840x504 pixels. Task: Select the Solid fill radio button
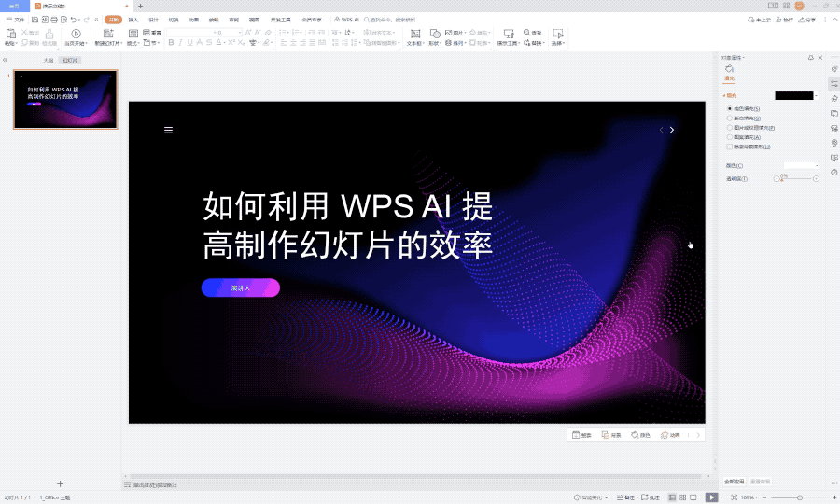[x=730, y=108]
